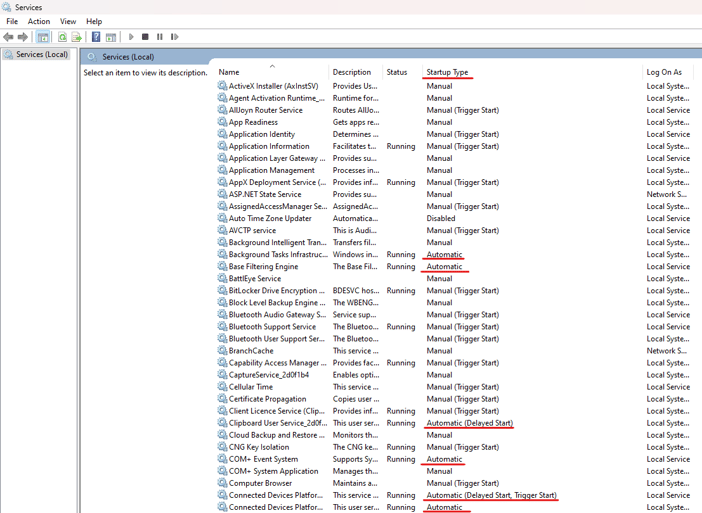Select the Bluetooth User Support Service name
Viewport: 702px width, 513px height.
pyautogui.click(x=277, y=339)
